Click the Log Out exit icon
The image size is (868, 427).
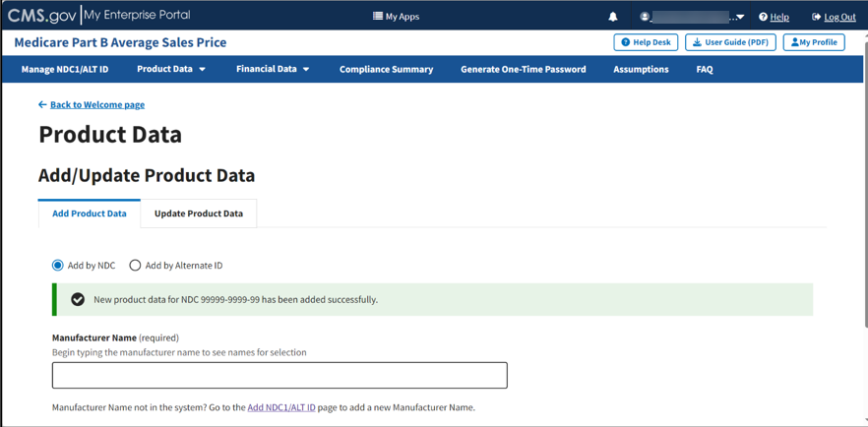coord(816,17)
